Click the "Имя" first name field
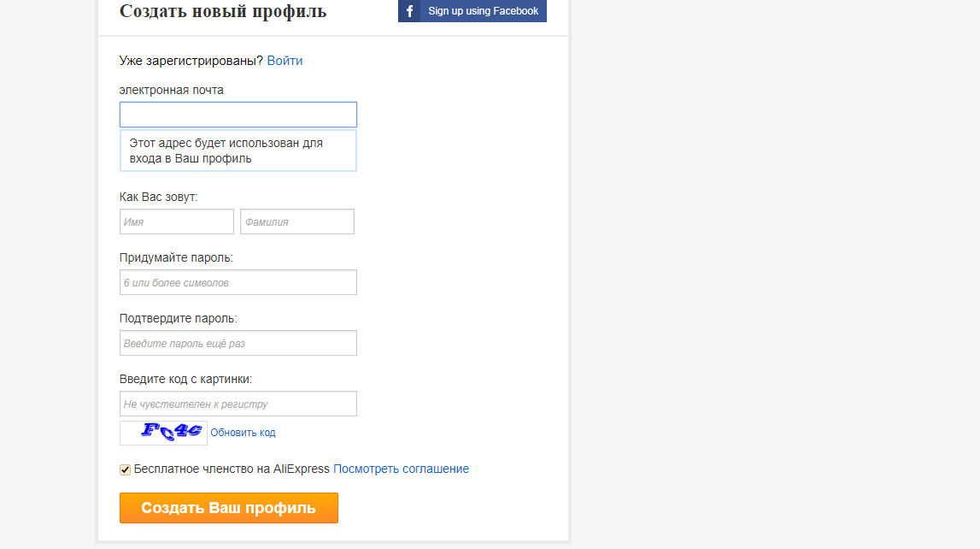This screenshot has height=549, width=980. pyautogui.click(x=176, y=221)
